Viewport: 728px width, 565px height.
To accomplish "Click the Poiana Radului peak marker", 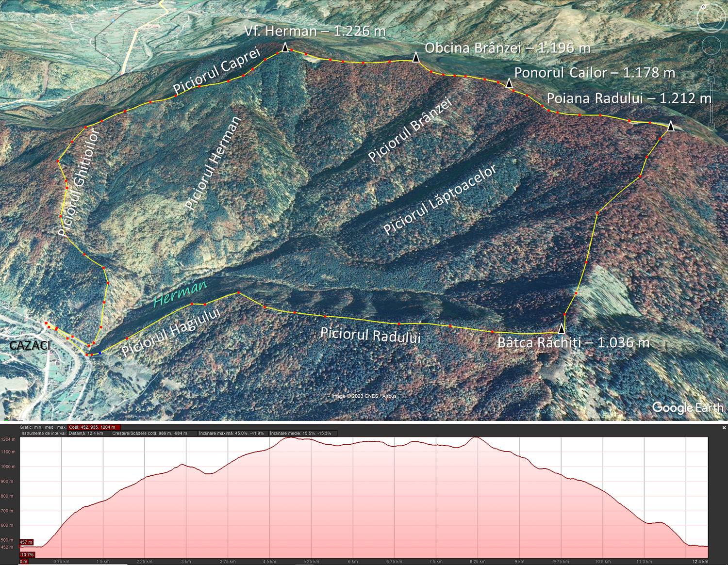I will 670,126.
